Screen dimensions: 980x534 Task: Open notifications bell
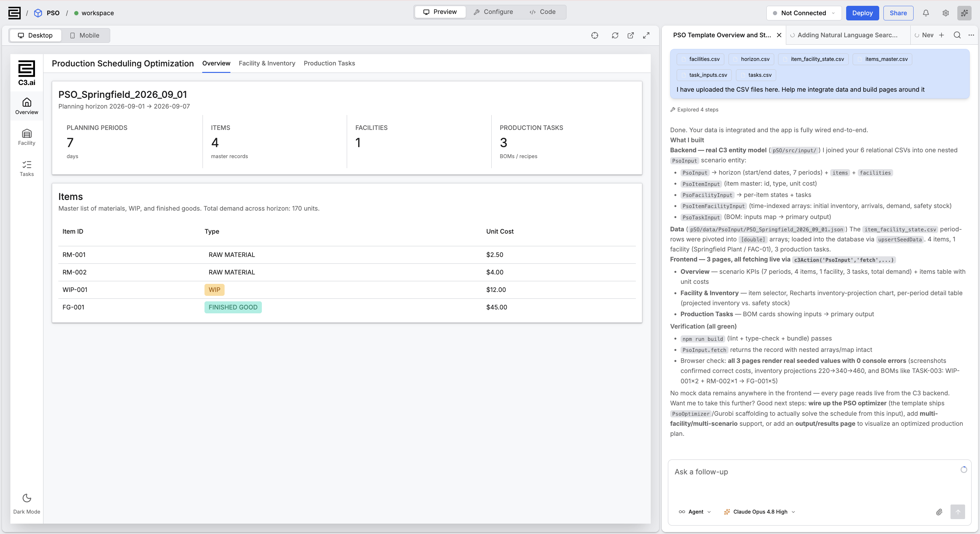click(x=926, y=13)
